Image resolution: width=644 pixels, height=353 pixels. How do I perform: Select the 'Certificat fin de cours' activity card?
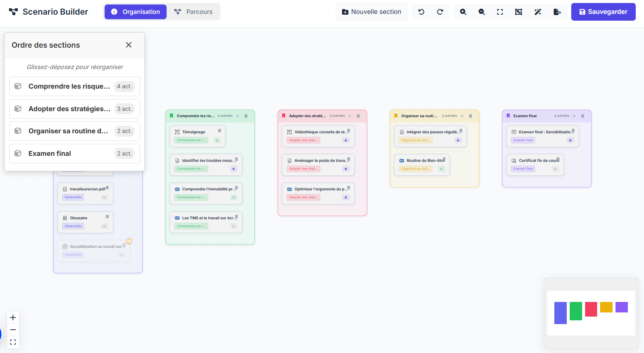[x=535, y=165]
